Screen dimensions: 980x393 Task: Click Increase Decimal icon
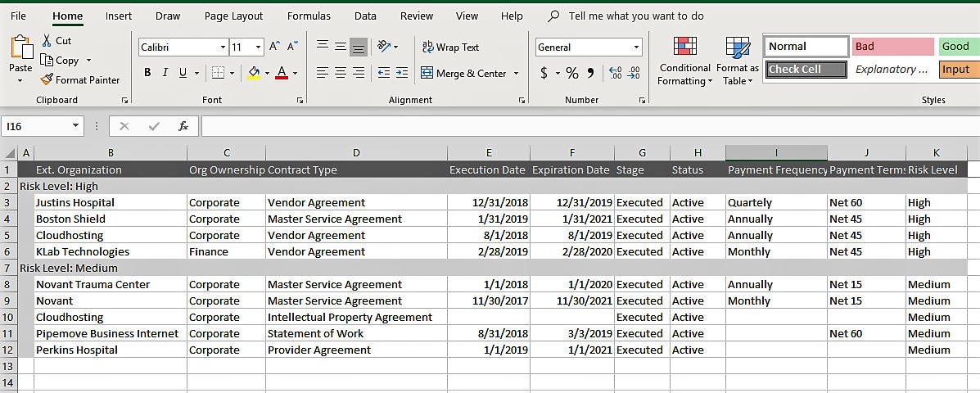pyautogui.click(x=615, y=73)
